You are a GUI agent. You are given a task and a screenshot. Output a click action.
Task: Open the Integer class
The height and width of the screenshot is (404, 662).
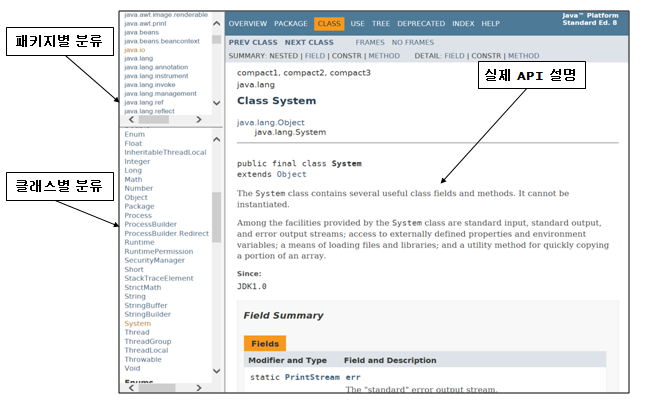137,161
